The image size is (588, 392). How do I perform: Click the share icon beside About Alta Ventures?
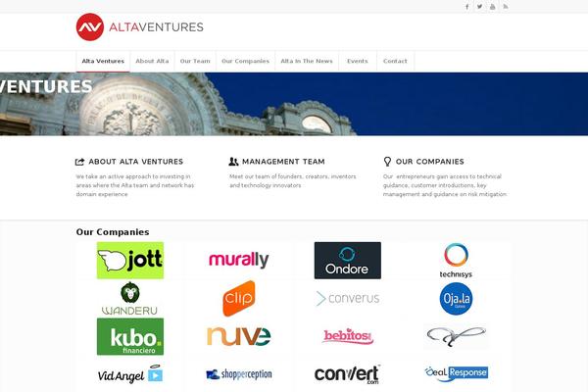[x=80, y=162]
